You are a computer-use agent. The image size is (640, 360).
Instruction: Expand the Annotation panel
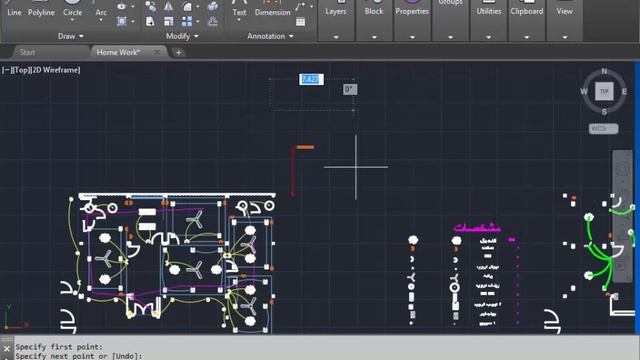pos(270,36)
